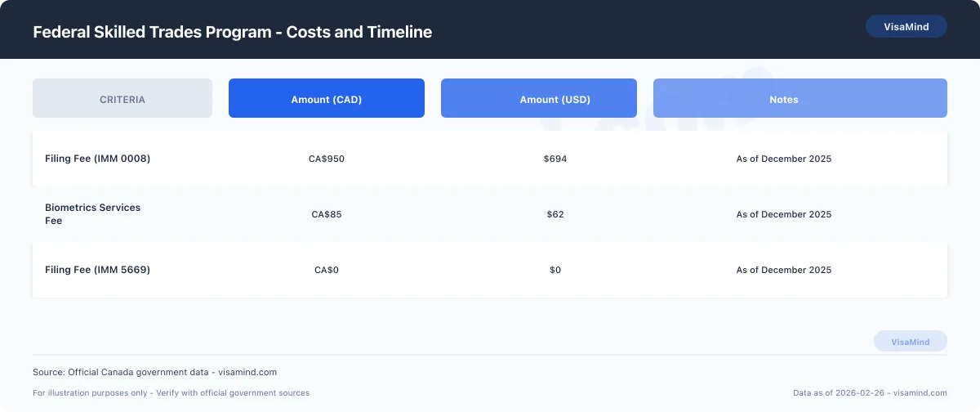Click the $62 USD amount
Screen dimensions: 980x412
555,214
